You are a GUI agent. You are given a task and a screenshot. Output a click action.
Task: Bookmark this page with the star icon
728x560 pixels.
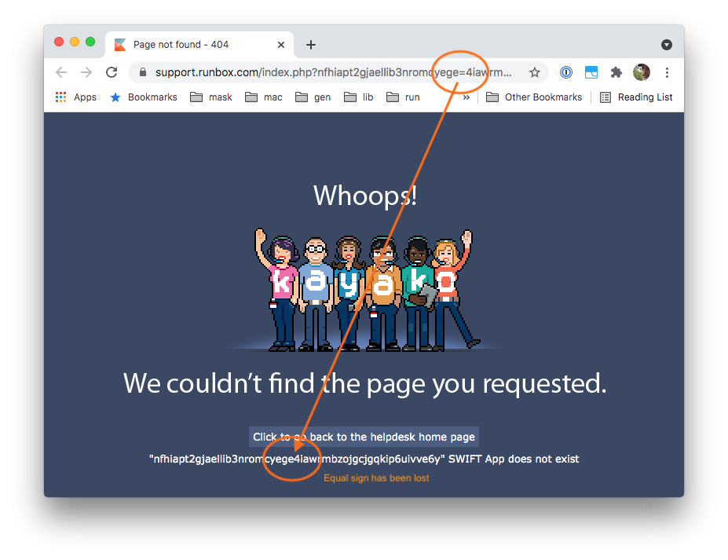(535, 72)
